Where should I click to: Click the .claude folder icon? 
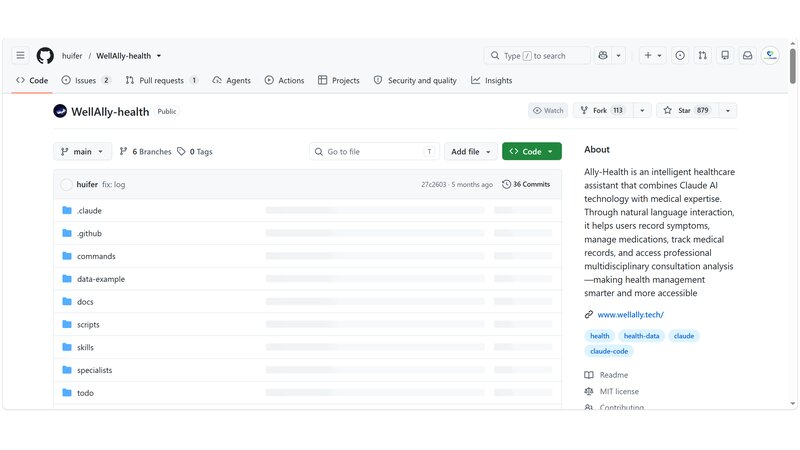click(67, 210)
